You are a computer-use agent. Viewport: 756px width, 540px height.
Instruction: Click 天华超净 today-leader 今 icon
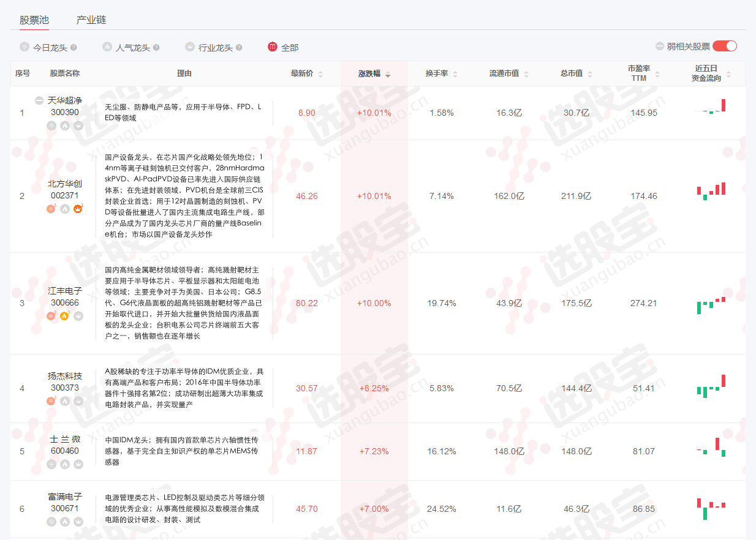point(51,126)
